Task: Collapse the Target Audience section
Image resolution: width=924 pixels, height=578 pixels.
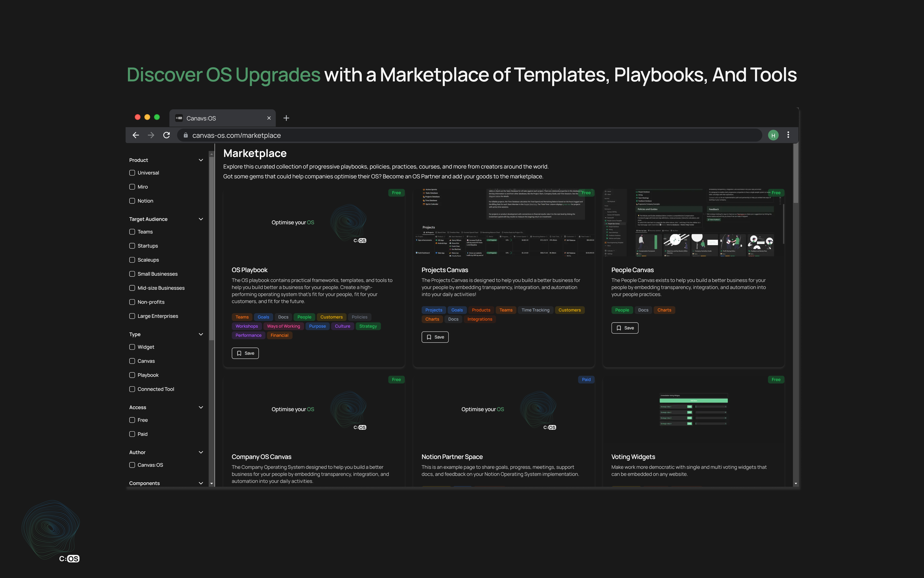Action: coord(201,219)
